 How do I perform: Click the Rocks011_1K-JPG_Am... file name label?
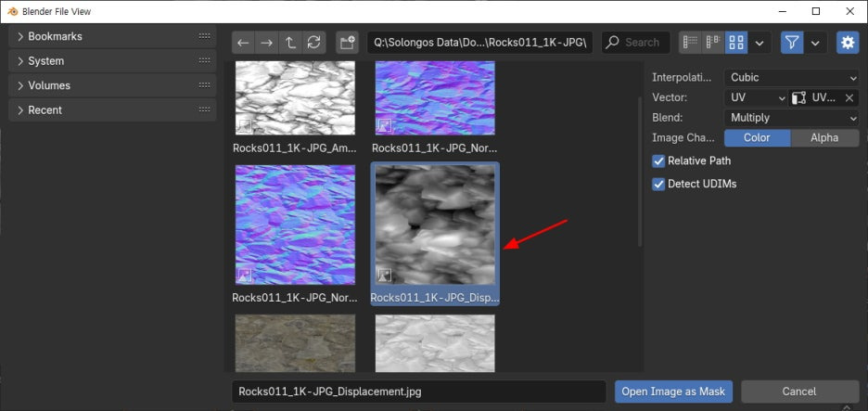(295, 148)
